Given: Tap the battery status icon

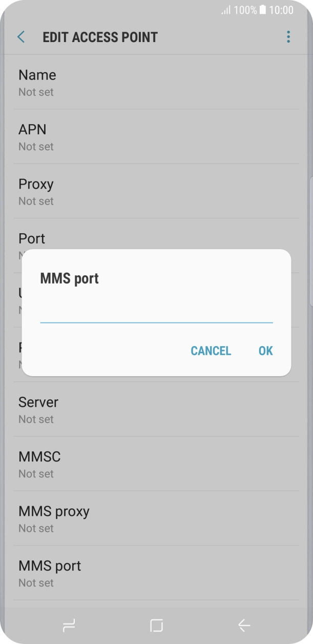Looking at the screenshot, I should tap(263, 10).
